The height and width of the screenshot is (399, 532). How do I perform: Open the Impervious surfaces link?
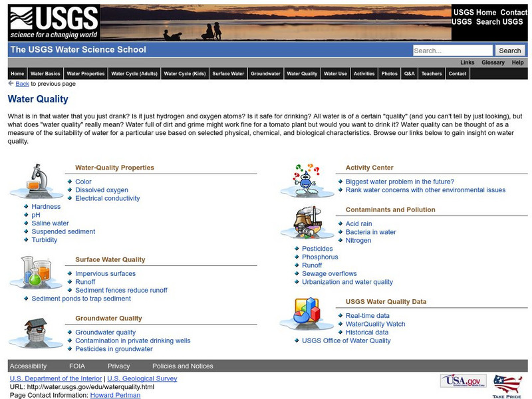[x=106, y=273]
